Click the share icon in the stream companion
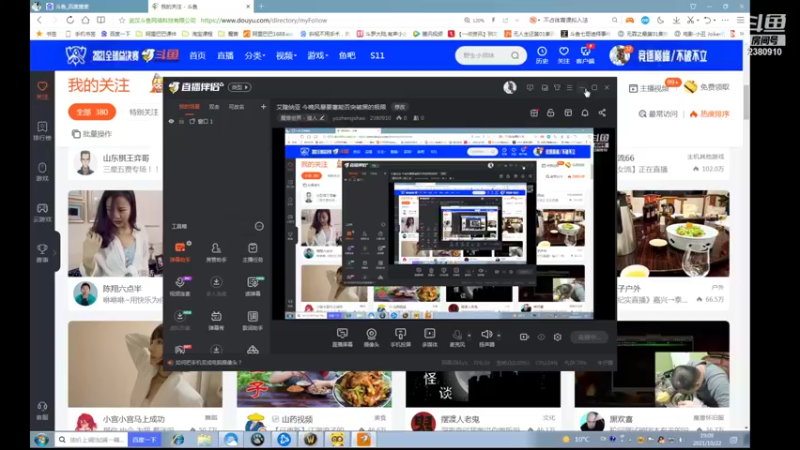 [602, 113]
